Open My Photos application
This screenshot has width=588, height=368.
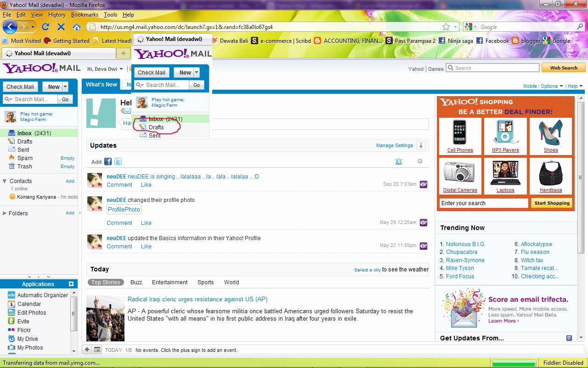coord(25,348)
